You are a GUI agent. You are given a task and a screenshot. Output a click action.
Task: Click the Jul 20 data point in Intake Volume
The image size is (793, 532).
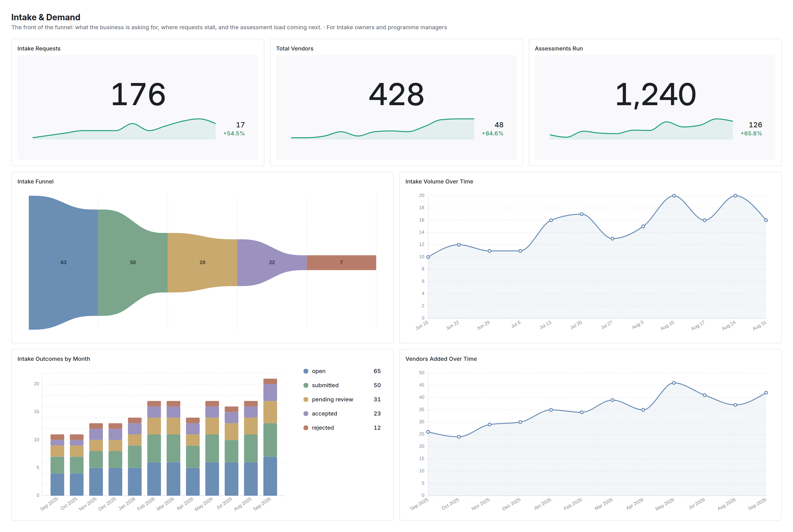click(582, 214)
